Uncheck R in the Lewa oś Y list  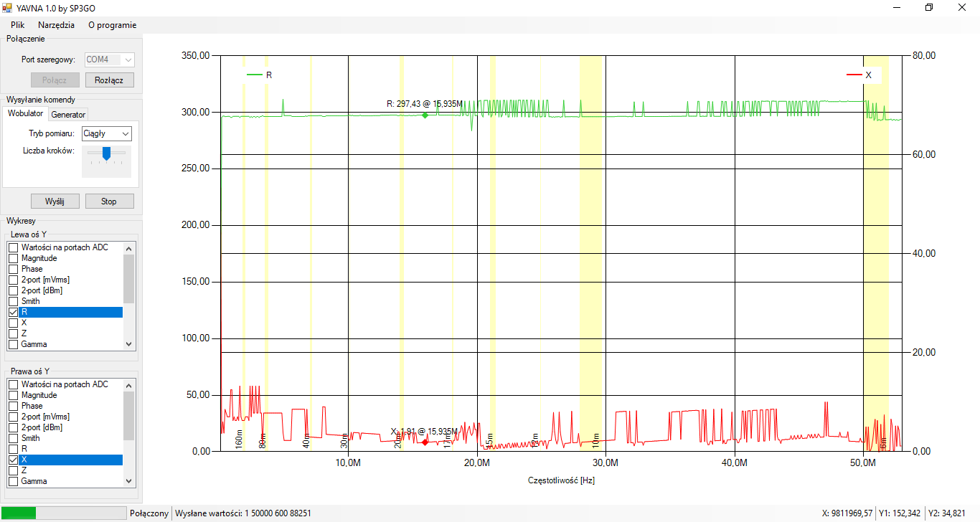(x=13, y=313)
